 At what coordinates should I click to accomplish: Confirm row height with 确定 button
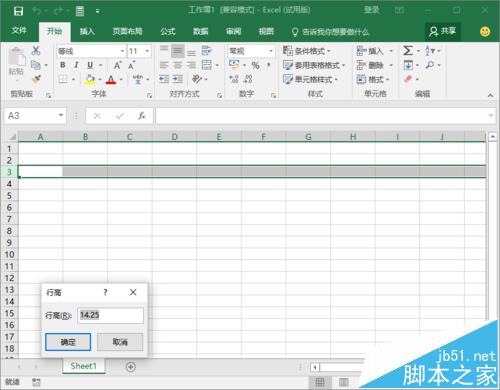pyautogui.click(x=68, y=342)
